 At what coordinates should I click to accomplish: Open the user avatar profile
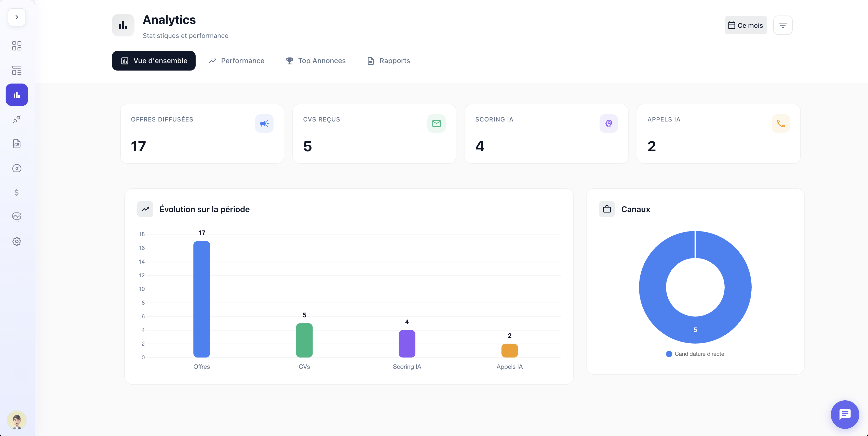point(17,420)
